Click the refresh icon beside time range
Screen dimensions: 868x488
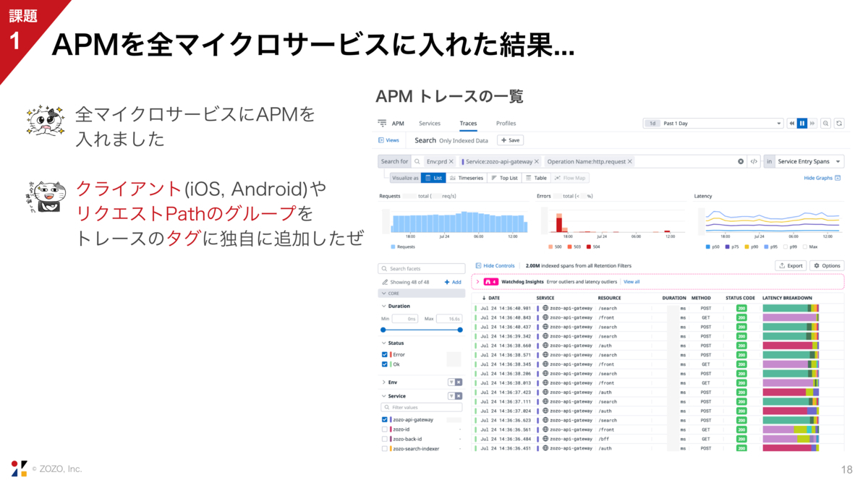[839, 124]
